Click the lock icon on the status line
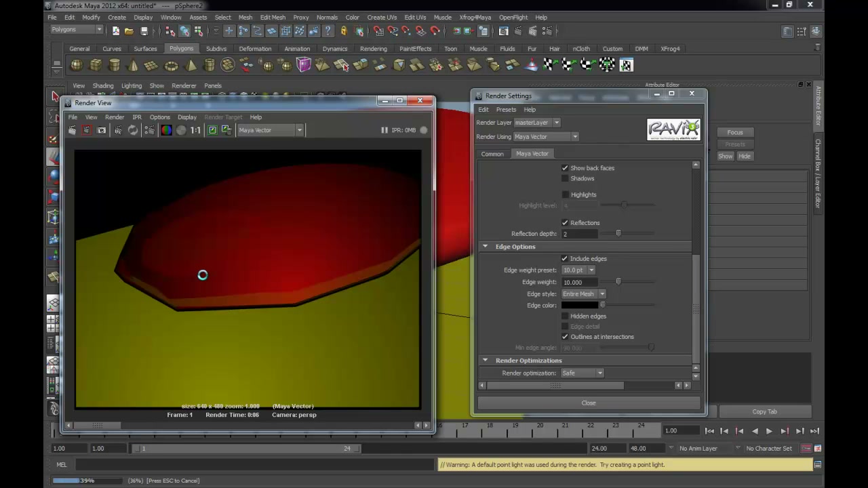This screenshot has height=488, width=868. 344,30
